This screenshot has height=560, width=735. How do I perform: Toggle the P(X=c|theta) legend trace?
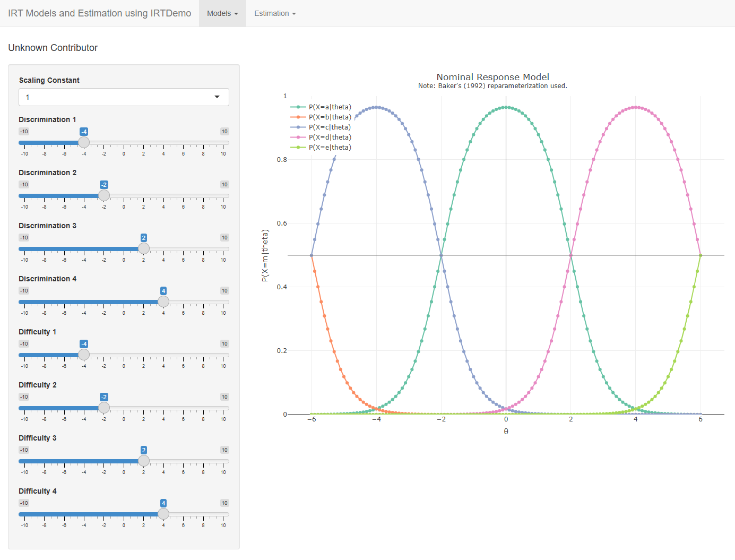321,127
